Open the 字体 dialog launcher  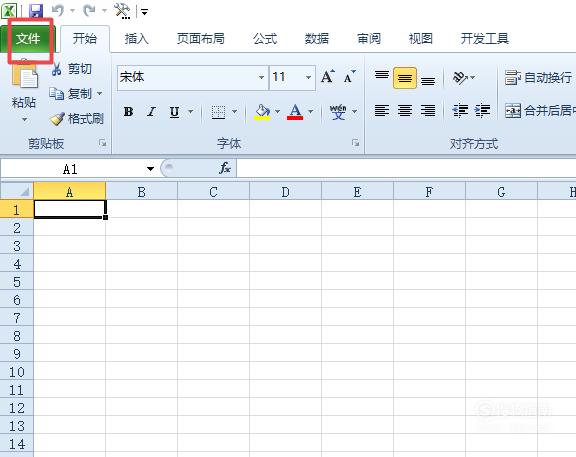pyautogui.click(x=355, y=143)
